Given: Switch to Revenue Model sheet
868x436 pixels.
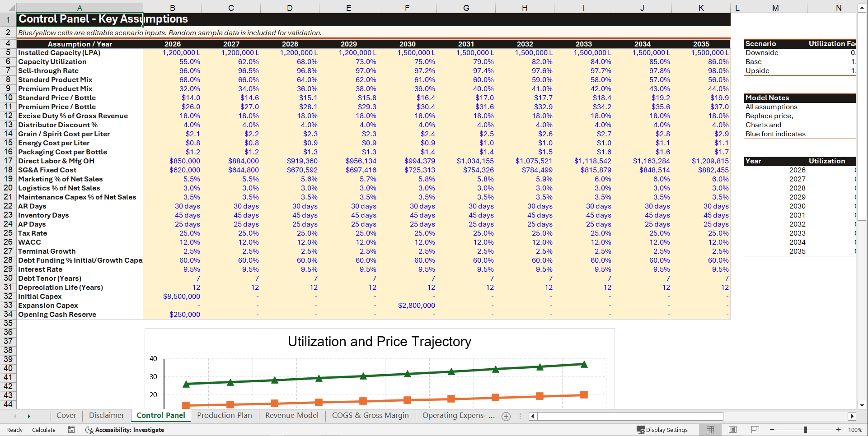Looking at the screenshot, I should point(292,415).
